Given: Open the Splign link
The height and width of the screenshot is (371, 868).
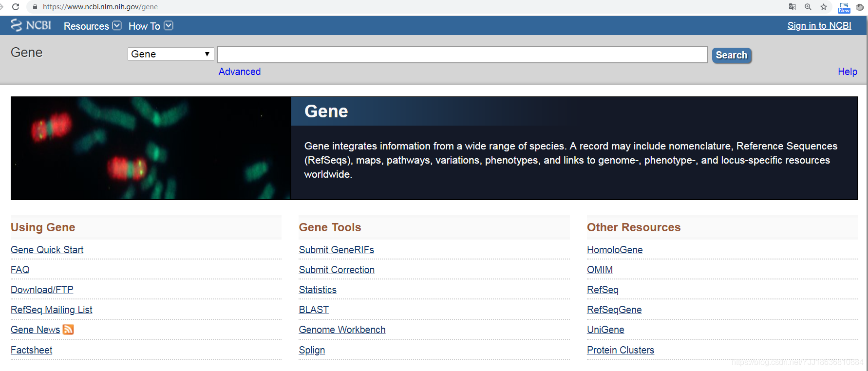Looking at the screenshot, I should [312, 350].
